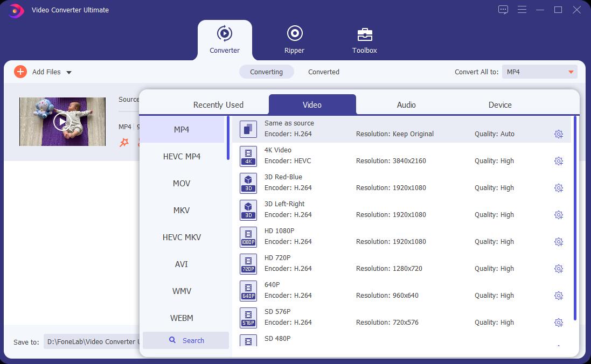Viewport: 591px width, 364px height.
Task: Switch to the Ripper module
Action: (x=294, y=40)
